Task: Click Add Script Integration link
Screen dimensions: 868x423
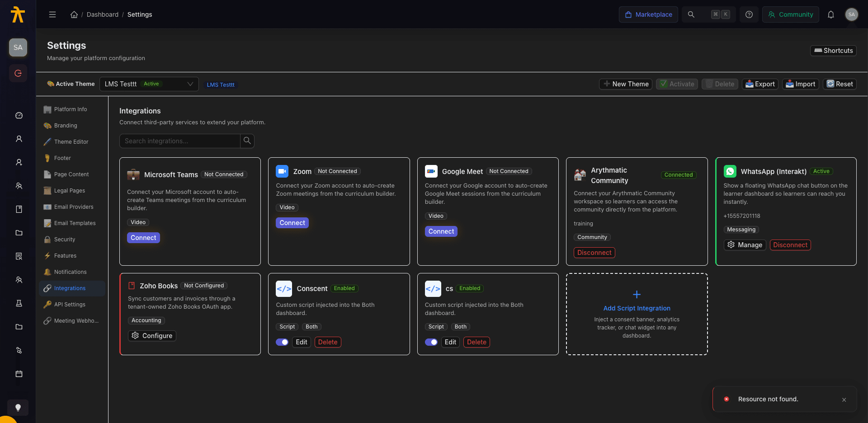Action: [x=637, y=308]
